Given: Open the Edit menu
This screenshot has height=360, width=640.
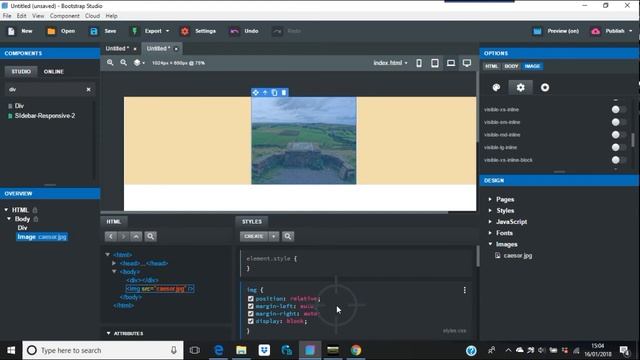Looking at the screenshot, I should click(22, 16).
